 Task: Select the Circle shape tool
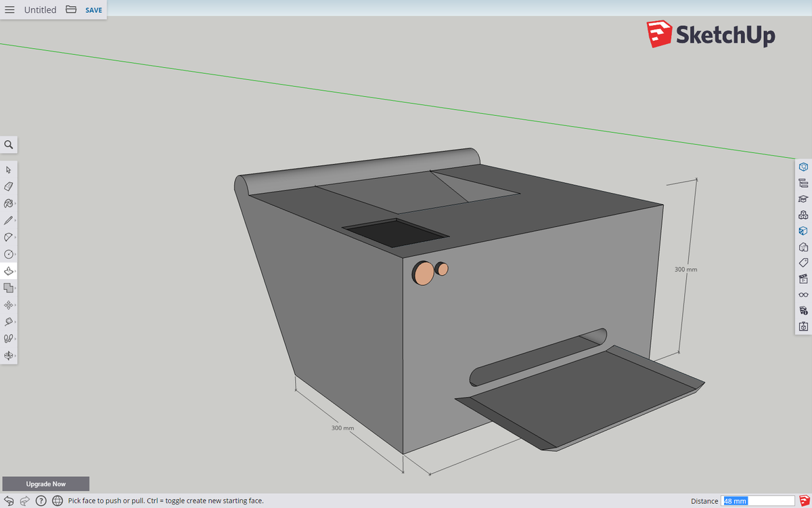point(9,254)
